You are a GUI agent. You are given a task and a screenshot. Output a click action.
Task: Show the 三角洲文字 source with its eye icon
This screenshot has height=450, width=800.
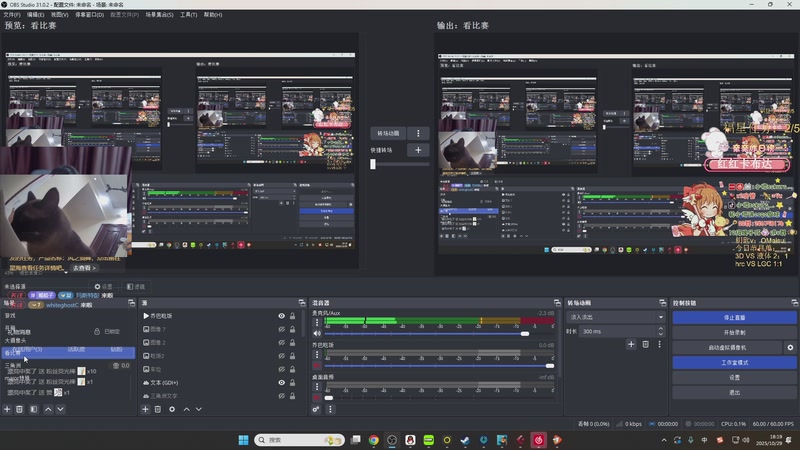pyautogui.click(x=281, y=395)
